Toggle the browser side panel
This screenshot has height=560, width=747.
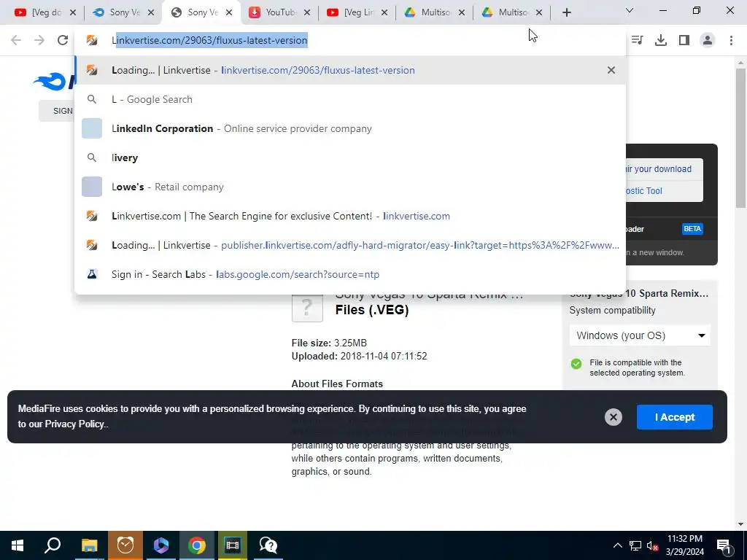[x=684, y=41]
